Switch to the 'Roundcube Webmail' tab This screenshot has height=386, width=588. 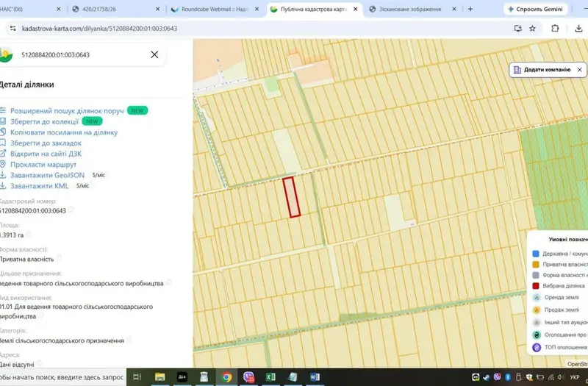coord(215,9)
